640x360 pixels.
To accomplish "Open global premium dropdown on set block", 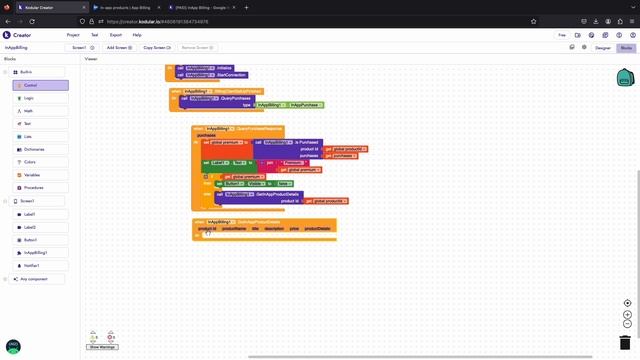I will coord(227,142).
